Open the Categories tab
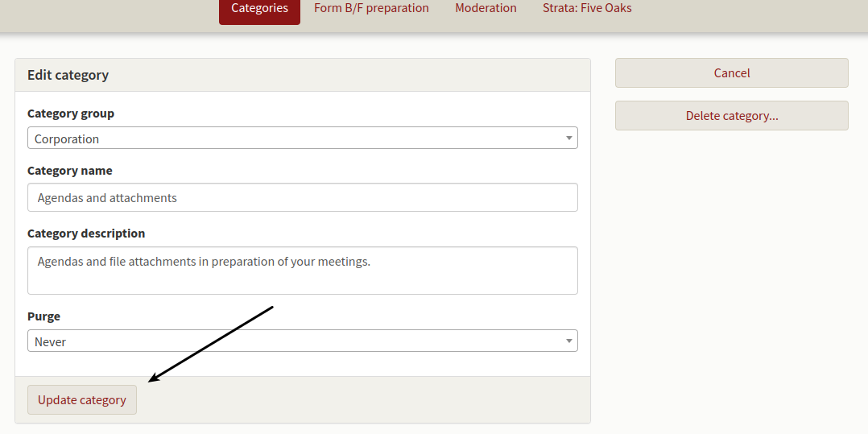The width and height of the screenshot is (868, 434). coord(259,9)
